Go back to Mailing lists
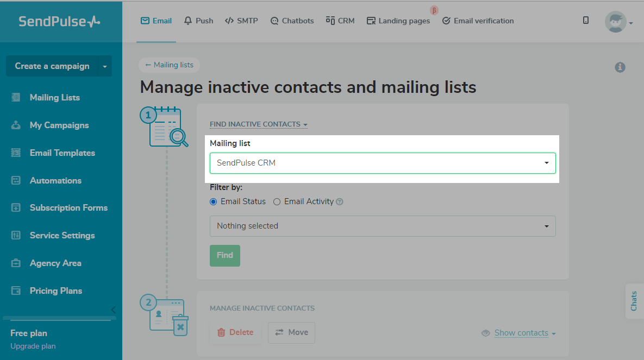 [169, 65]
